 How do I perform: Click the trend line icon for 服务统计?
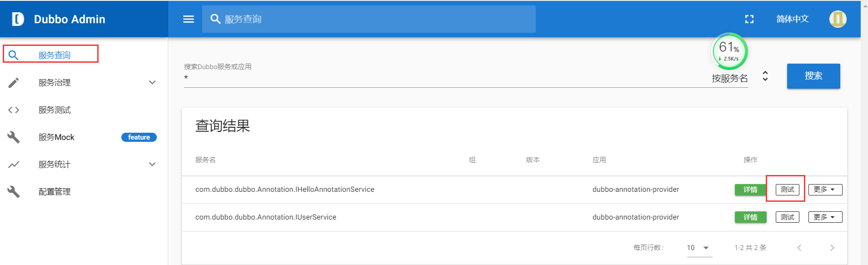pyautogui.click(x=14, y=165)
